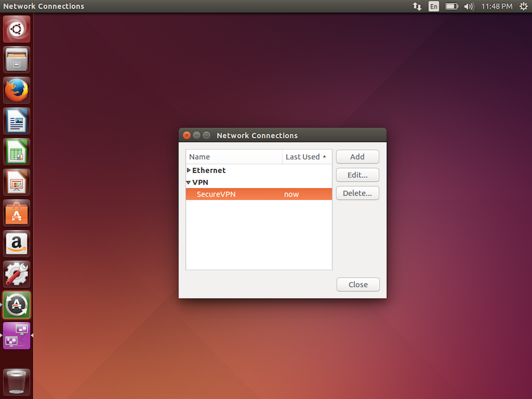532x399 pixels.
Task: Open Ubuntu Software Center icon
Action: tap(17, 213)
